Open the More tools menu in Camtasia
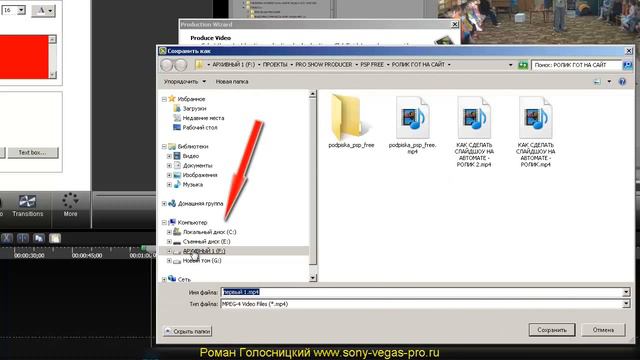Screen dimensions: 640x360 (70, 206)
